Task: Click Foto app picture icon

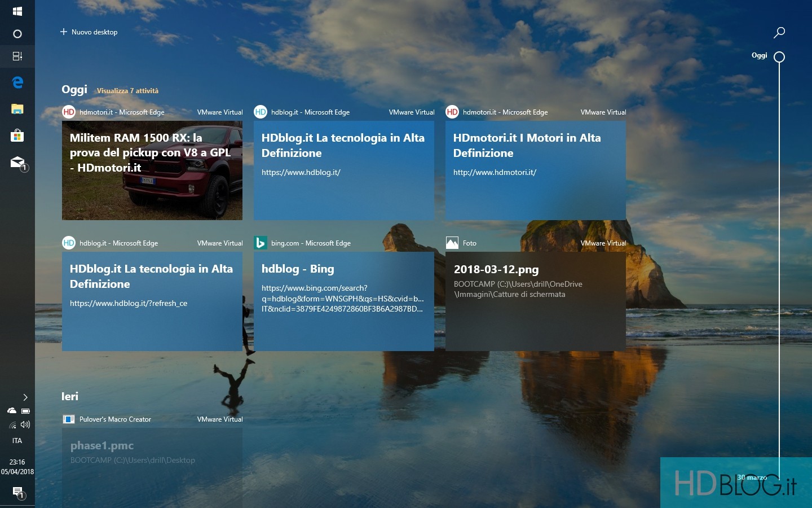Action: 452,243
